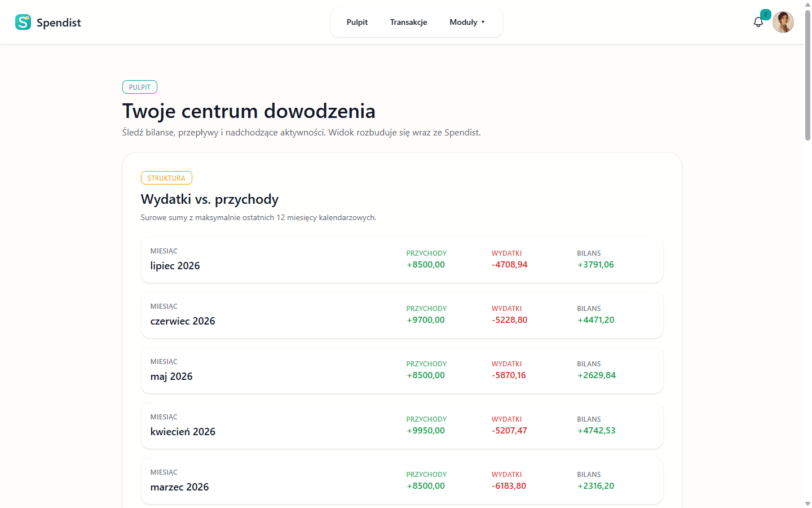
Task: Click income value +9950,00
Action: 426,431
